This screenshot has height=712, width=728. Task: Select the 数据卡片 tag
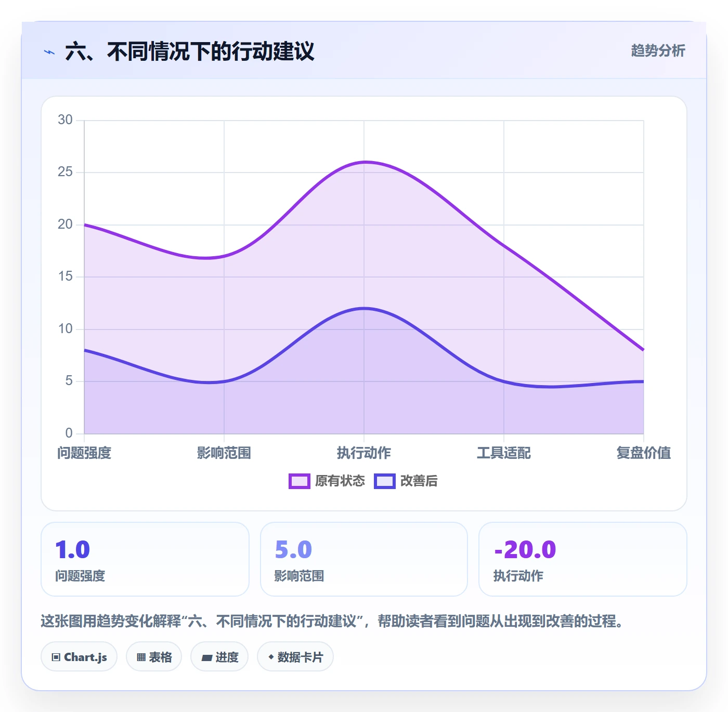(x=295, y=657)
